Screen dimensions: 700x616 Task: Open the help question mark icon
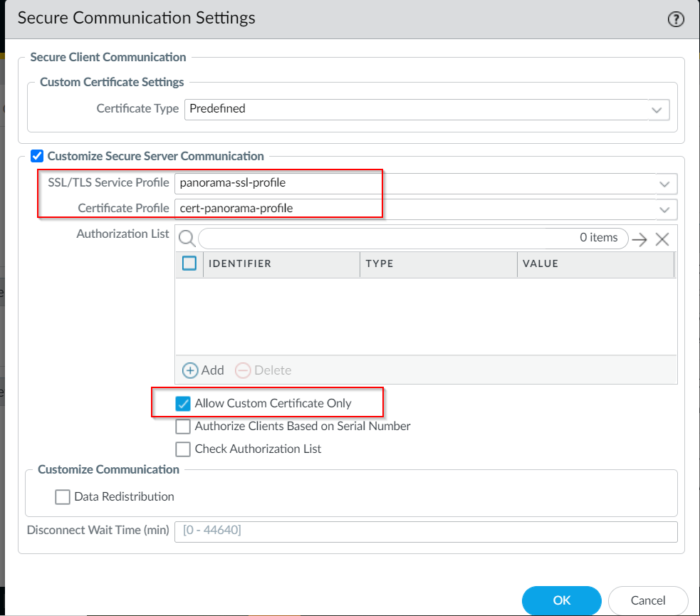pyautogui.click(x=675, y=19)
